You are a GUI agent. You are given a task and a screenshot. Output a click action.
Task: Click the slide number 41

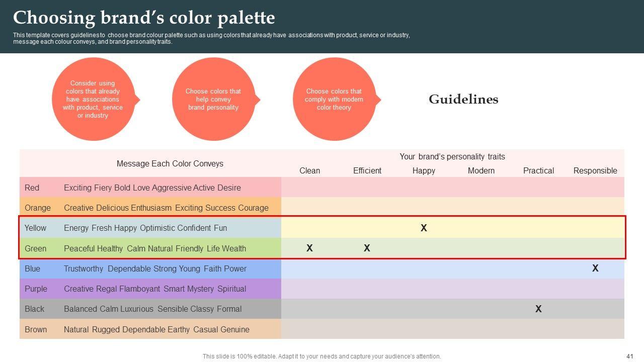(x=629, y=356)
